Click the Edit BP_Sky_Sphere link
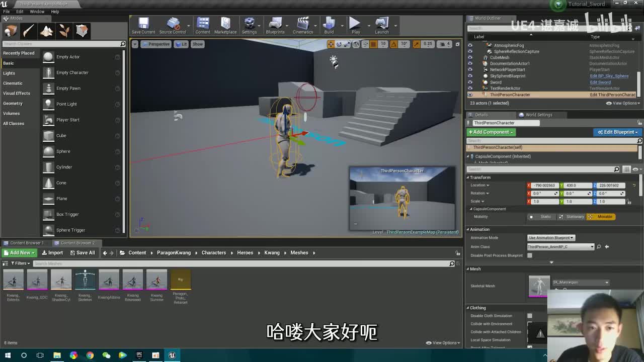This screenshot has height=362, width=644. click(609, 76)
